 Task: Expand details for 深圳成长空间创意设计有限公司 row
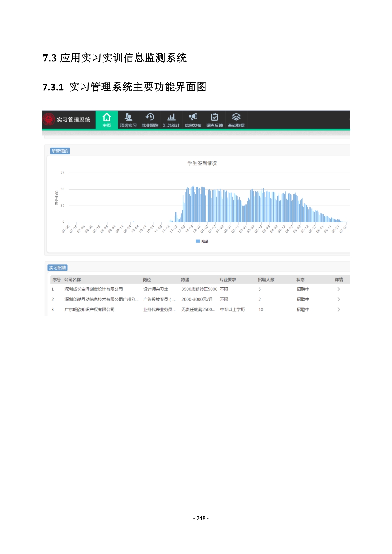click(339, 289)
